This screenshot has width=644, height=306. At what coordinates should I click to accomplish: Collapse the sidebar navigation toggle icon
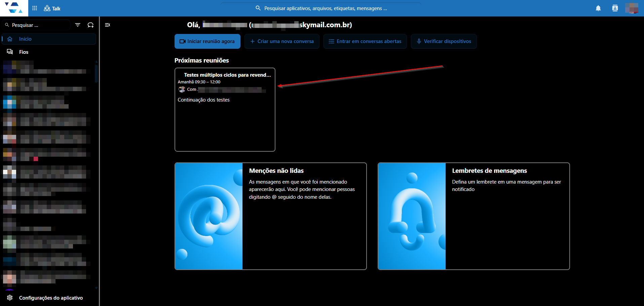(108, 25)
